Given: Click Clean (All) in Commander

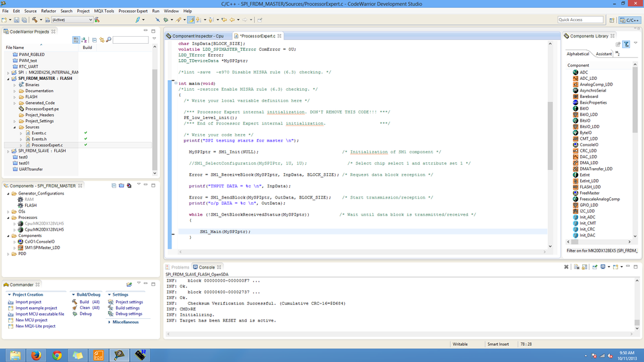Looking at the screenshot, I should coord(89,308).
